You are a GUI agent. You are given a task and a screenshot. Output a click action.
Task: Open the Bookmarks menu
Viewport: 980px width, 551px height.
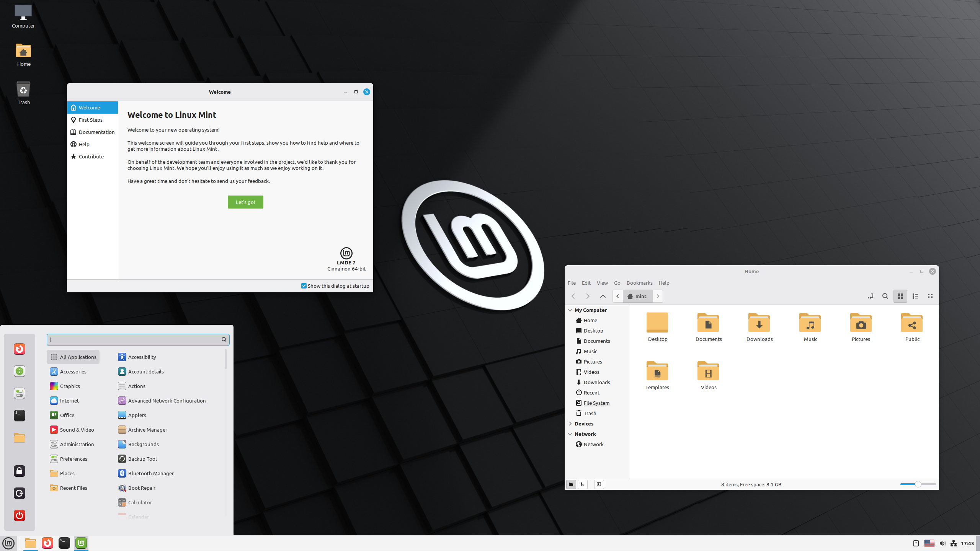639,283
